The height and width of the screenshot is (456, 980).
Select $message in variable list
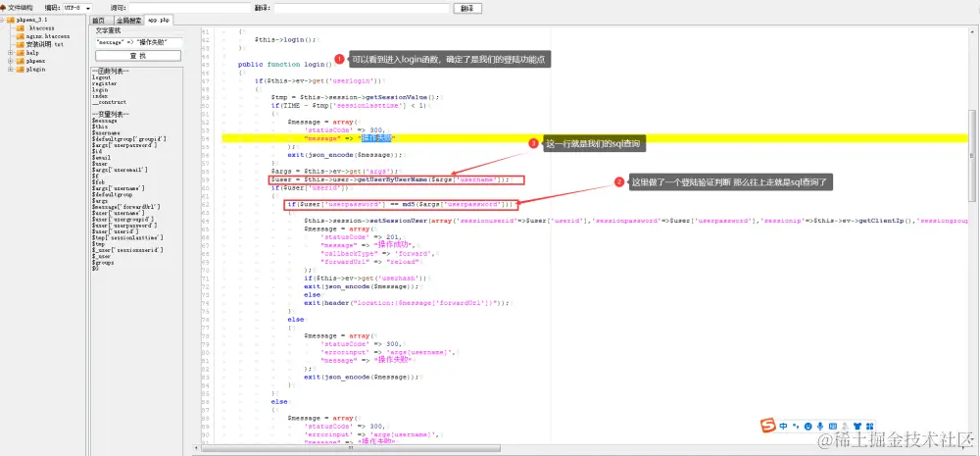(104, 120)
